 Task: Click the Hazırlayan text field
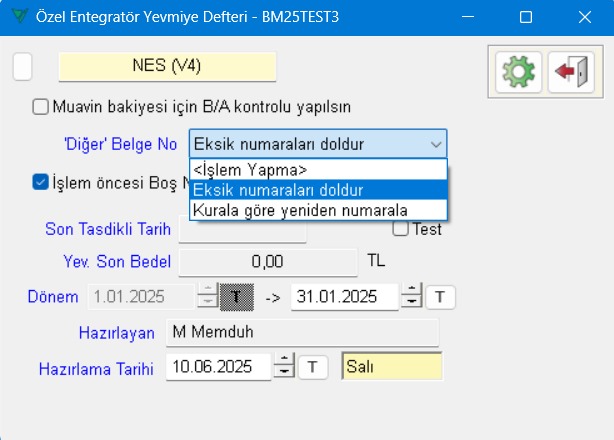[x=300, y=332]
